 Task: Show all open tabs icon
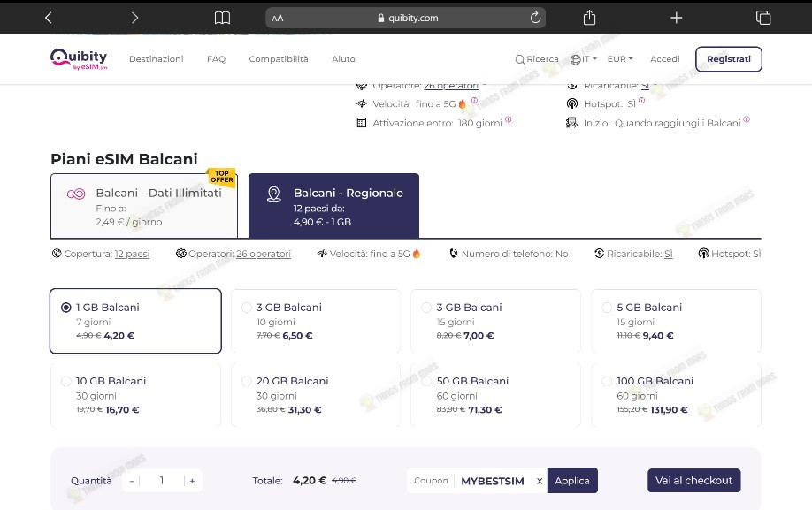click(762, 18)
